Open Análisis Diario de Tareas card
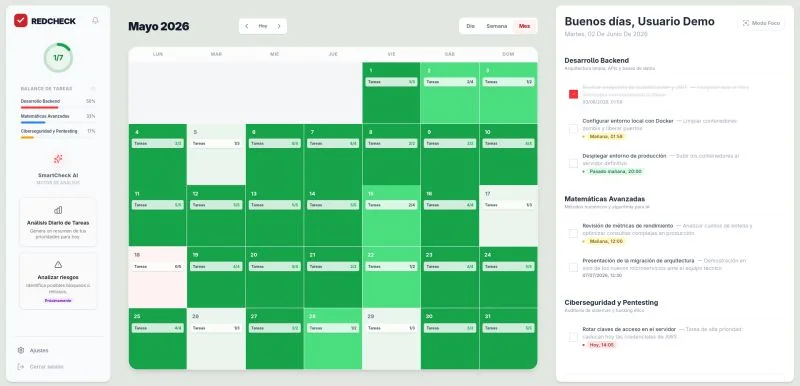Screen dimensions: 800x386 tap(58, 222)
